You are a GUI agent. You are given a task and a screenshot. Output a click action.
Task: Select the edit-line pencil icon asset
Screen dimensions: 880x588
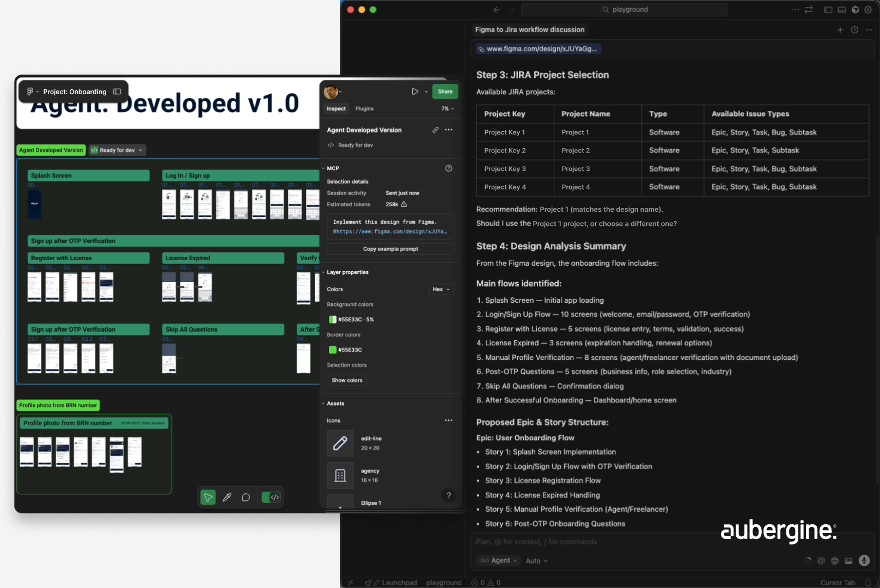click(x=340, y=443)
